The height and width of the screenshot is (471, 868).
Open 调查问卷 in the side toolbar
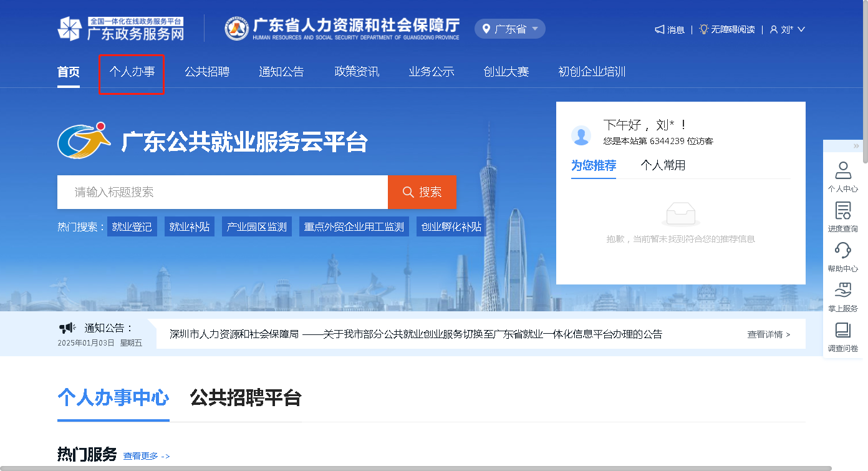point(843,337)
